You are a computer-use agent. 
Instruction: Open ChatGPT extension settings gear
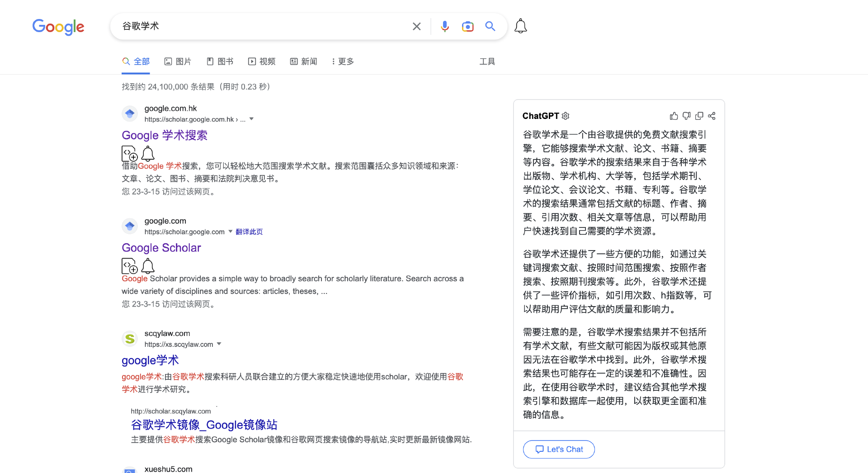click(x=565, y=116)
